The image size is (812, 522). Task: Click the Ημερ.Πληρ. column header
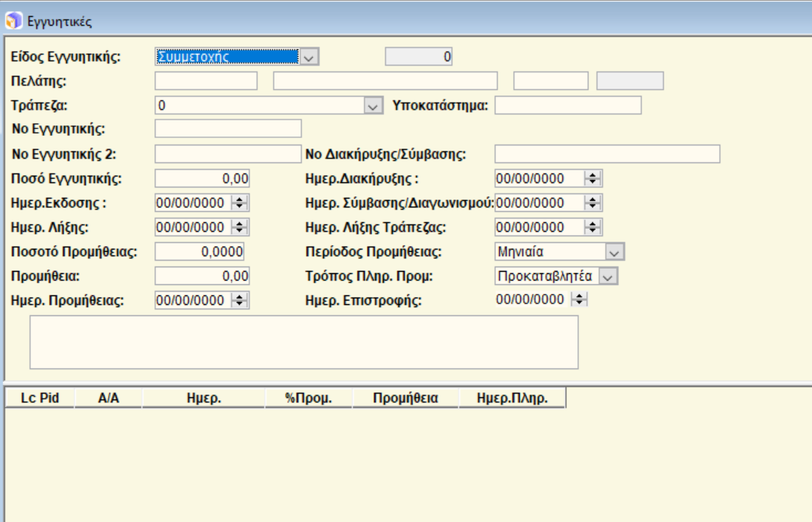tap(512, 399)
